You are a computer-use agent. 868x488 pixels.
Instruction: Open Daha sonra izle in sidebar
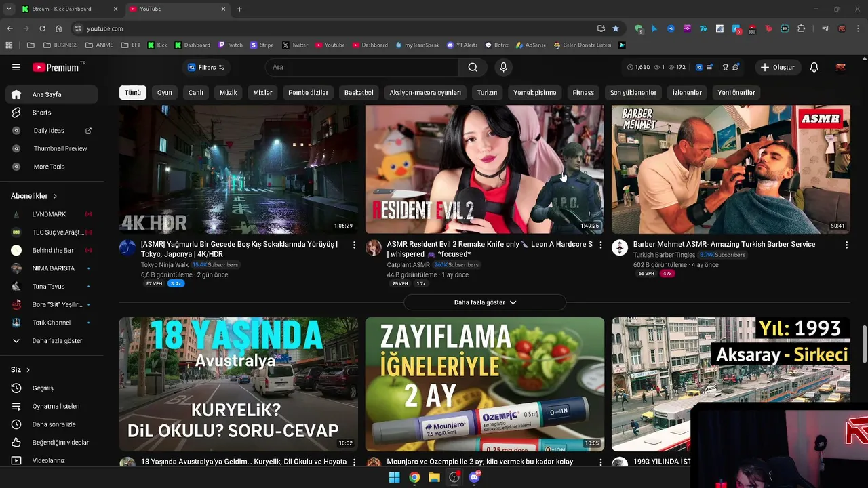52,424
